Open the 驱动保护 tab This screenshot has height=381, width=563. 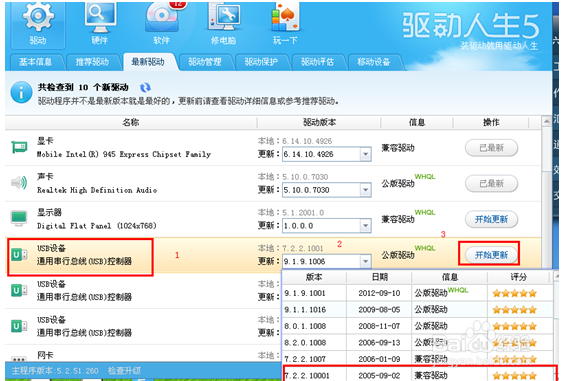coord(261,62)
